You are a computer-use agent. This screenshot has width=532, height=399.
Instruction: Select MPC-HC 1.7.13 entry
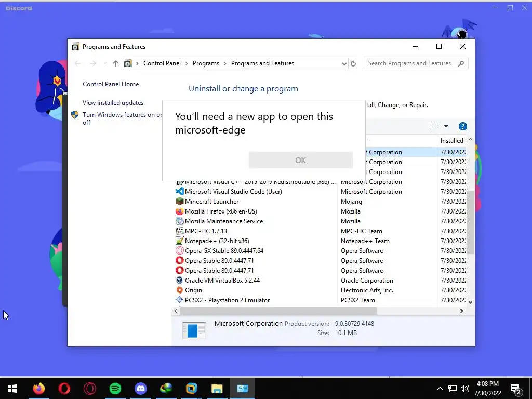pyautogui.click(x=206, y=231)
